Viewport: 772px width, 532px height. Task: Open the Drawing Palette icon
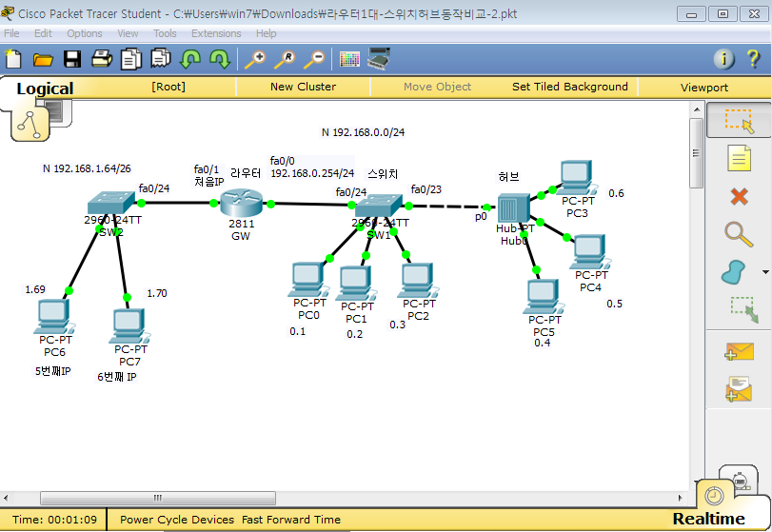pos(349,60)
